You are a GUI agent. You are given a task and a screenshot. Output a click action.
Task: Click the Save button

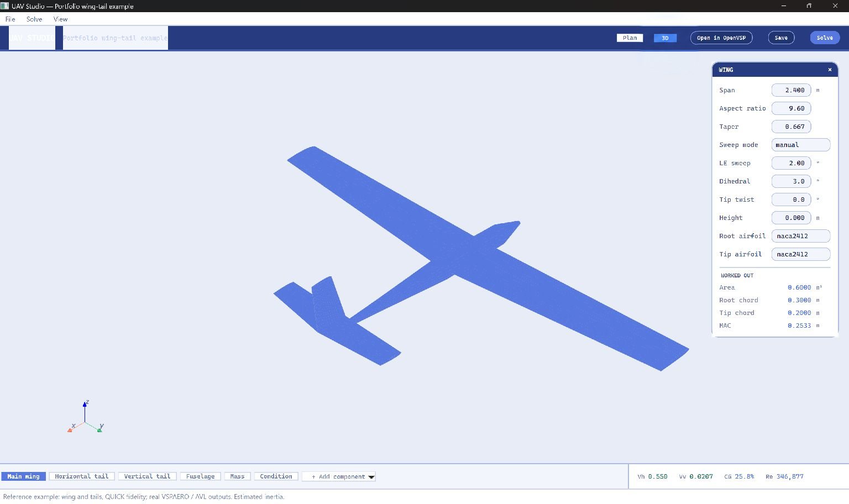click(x=781, y=38)
